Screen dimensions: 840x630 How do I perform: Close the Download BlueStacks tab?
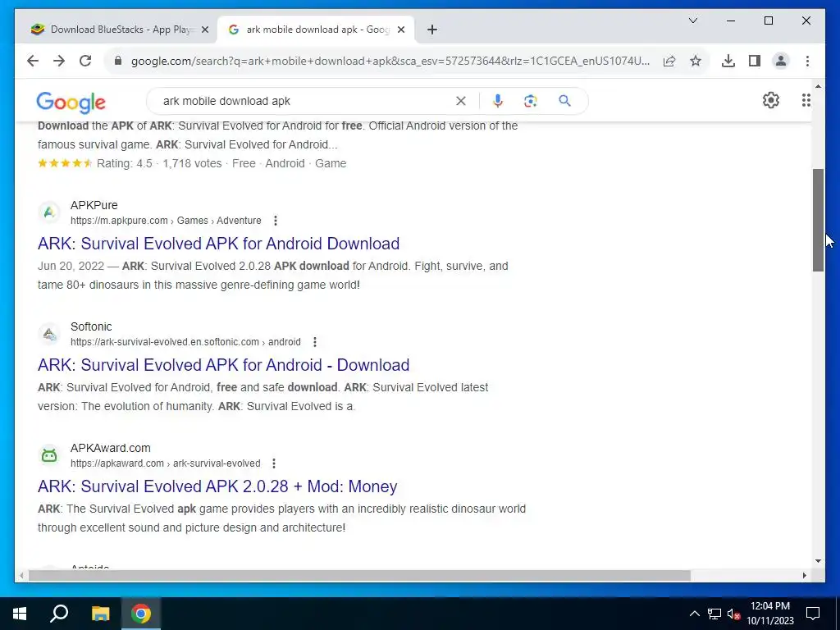(204, 30)
